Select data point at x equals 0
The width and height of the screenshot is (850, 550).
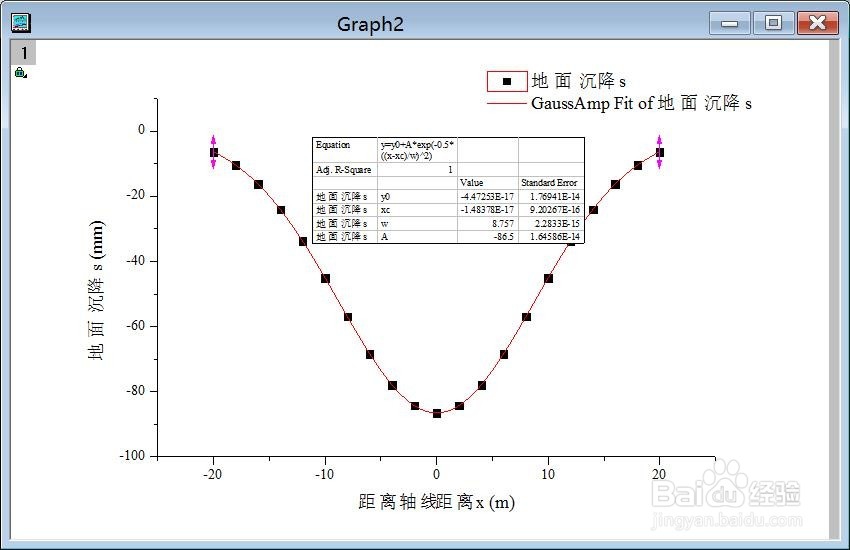tap(437, 413)
